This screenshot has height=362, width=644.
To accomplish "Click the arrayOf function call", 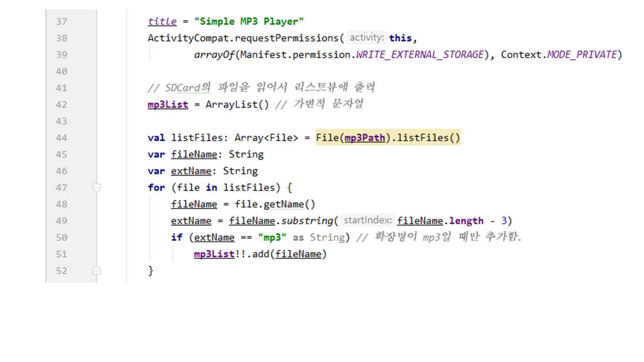I will click(214, 55).
